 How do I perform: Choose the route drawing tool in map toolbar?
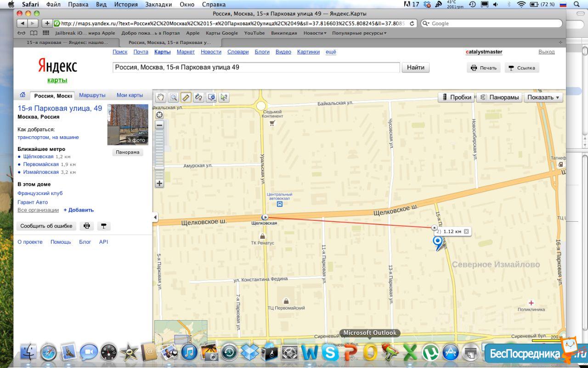(x=198, y=97)
